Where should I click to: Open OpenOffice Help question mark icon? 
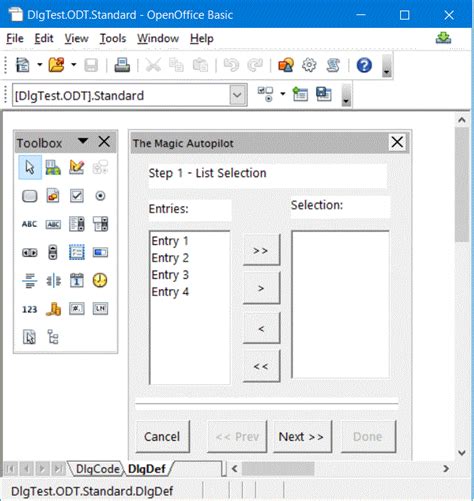364,65
